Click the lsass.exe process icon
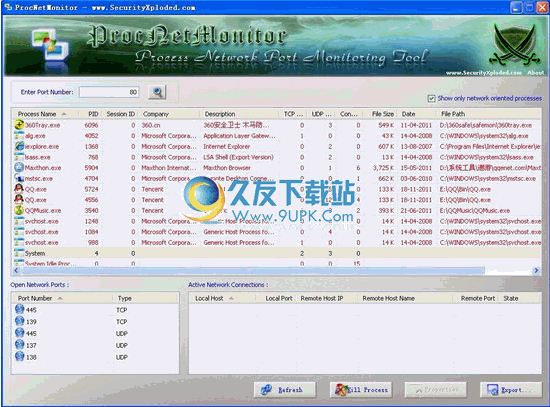The width and height of the screenshot is (550, 407). click(19, 157)
